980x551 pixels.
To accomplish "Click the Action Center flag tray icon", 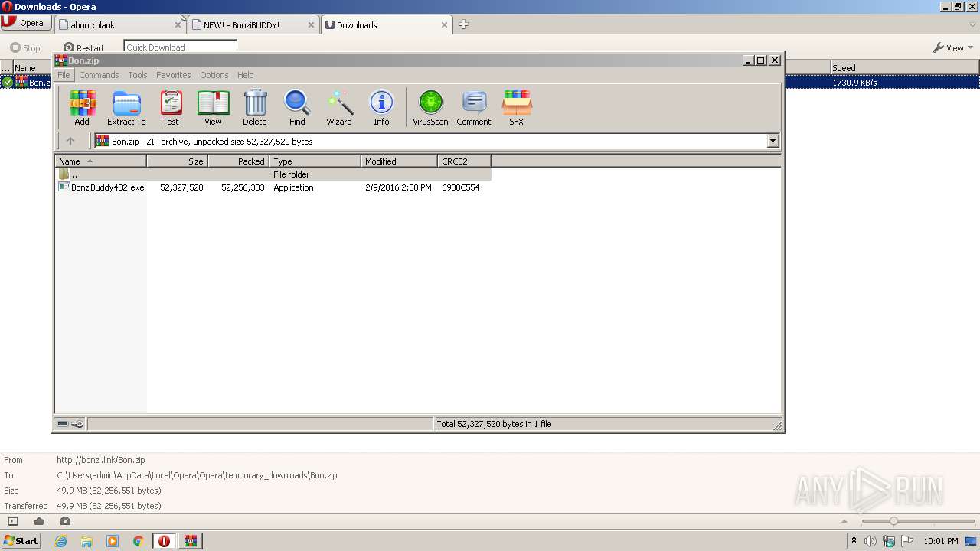I will click(907, 541).
